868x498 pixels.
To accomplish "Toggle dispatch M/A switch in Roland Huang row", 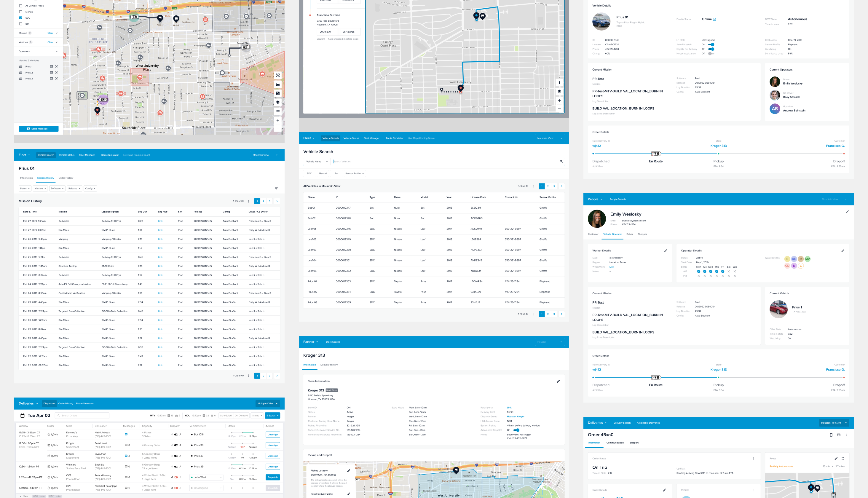I will (x=176, y=478).
